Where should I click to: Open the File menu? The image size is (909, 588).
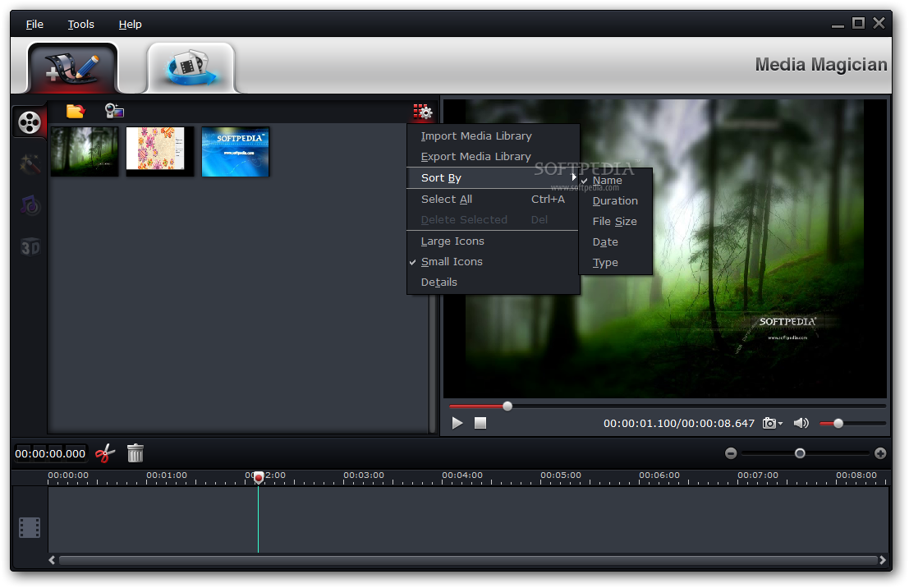tap(34, 25)
